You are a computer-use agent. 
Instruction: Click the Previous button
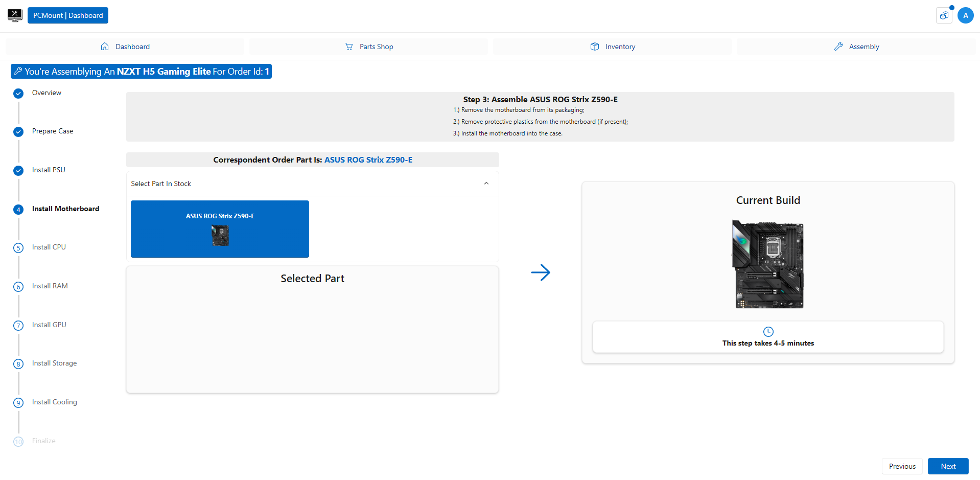(902, 466)
